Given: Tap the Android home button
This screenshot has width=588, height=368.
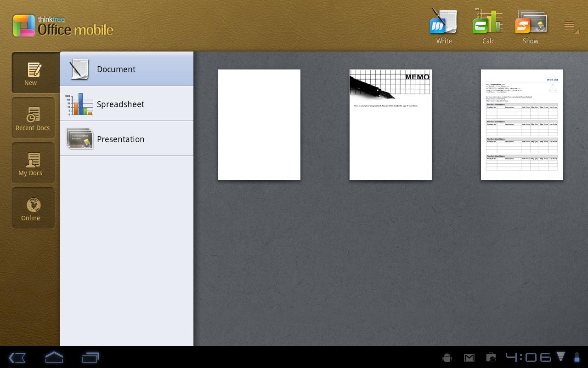Looking at the screenshot, I should [x=54, y=357].
